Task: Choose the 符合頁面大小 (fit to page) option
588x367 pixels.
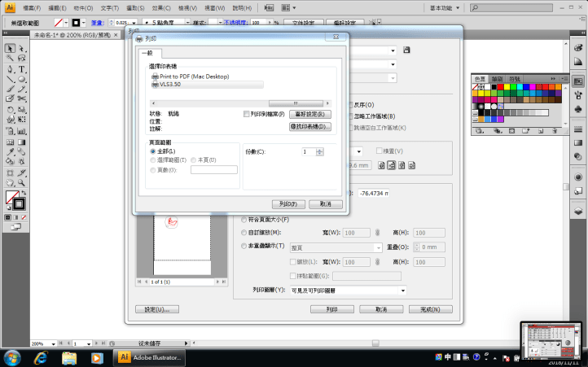Action: [x=244, y=219]
